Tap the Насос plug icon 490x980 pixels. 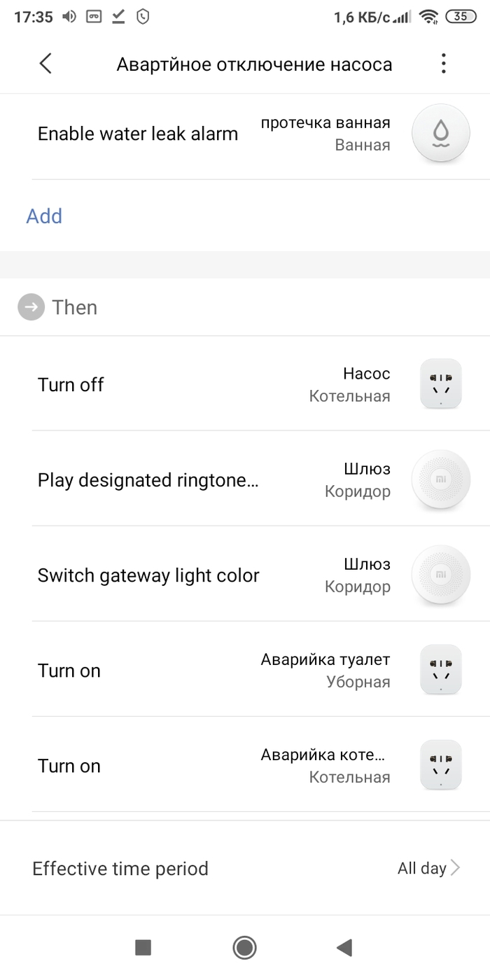coord(440,384)
